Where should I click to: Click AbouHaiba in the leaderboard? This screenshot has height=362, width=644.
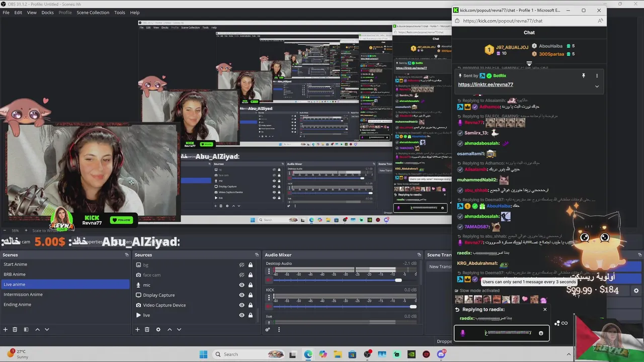[x=550, y=46]
